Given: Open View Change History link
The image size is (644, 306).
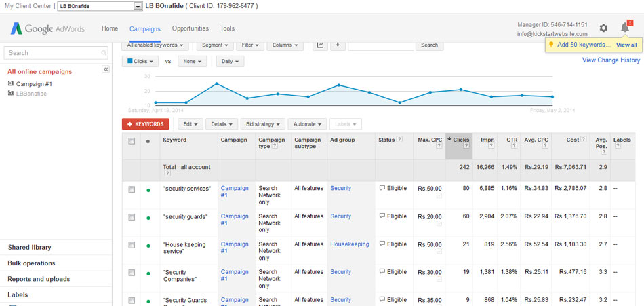Looking at the screenshot, I should pyautogui.click(x=611, y=60).
